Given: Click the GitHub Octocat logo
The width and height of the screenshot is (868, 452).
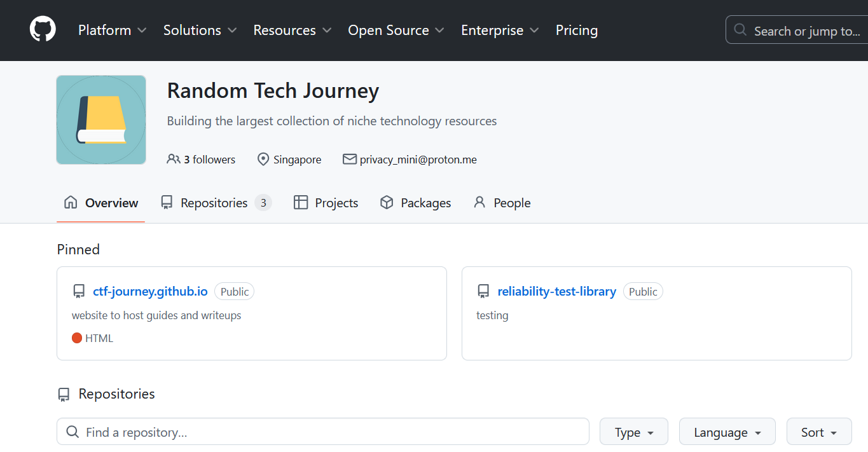Looking at the screenshot, I should pos(43,30).
